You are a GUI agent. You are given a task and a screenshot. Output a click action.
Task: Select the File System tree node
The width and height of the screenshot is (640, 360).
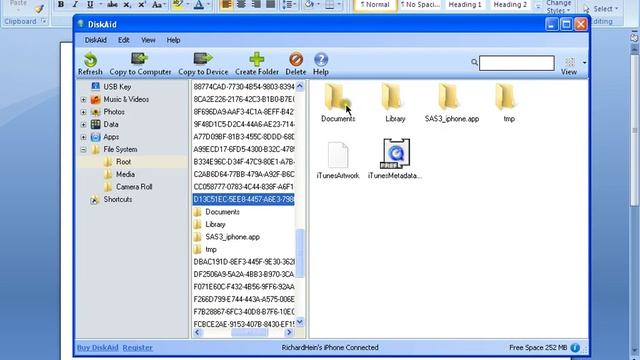(120, 149)
